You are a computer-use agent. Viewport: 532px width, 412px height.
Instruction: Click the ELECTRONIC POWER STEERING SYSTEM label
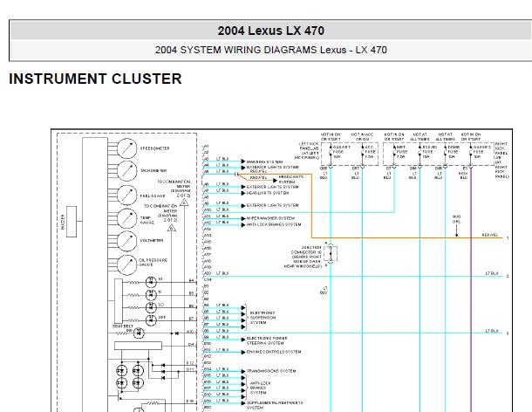pos(267,340)
